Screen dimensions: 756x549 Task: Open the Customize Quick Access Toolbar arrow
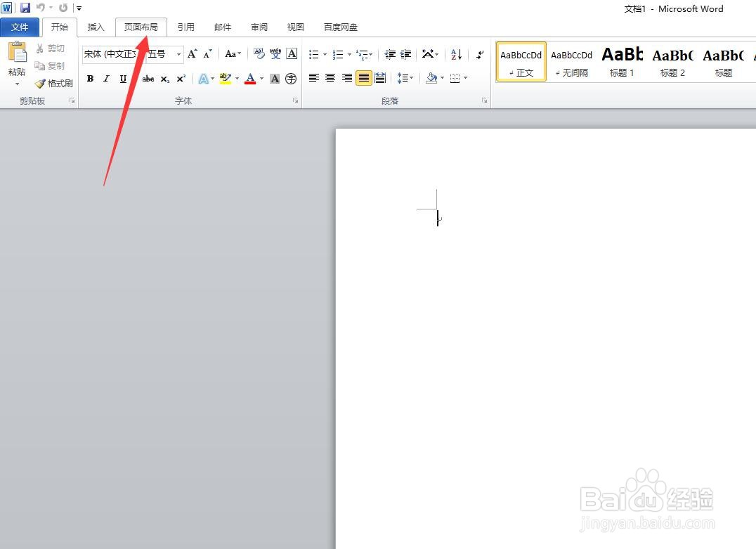point(79,8)
